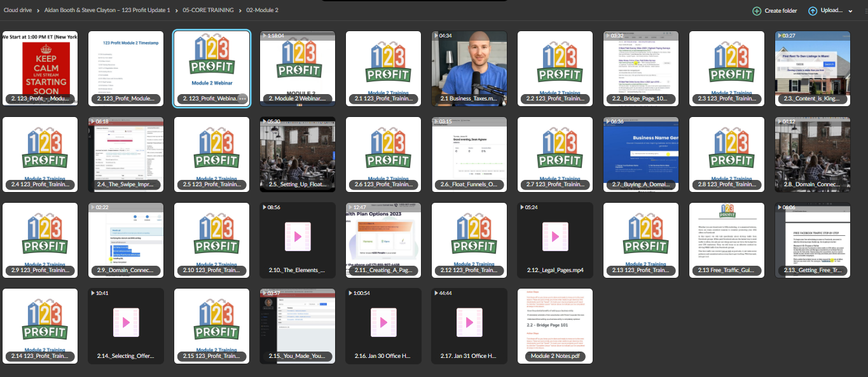Image resolution: width=868 pixels, height=377 pixels.
Task: Select Keep Calm live stream thumbnail
Action: [x=40, y=68]
